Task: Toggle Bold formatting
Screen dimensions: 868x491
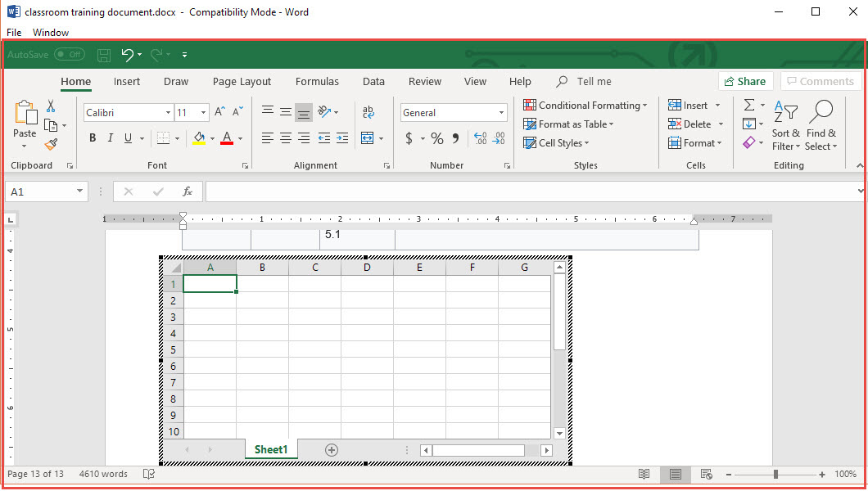Action: [x=93, y=138]
